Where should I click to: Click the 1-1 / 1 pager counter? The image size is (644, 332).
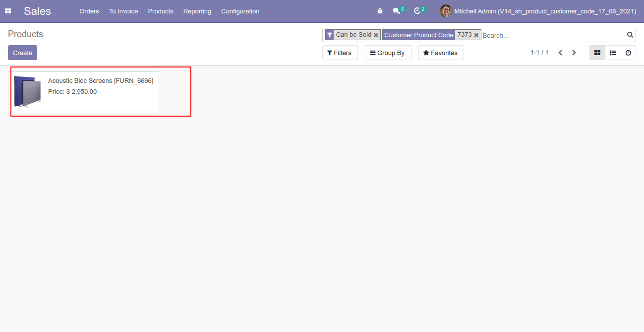tap(539, 53)
